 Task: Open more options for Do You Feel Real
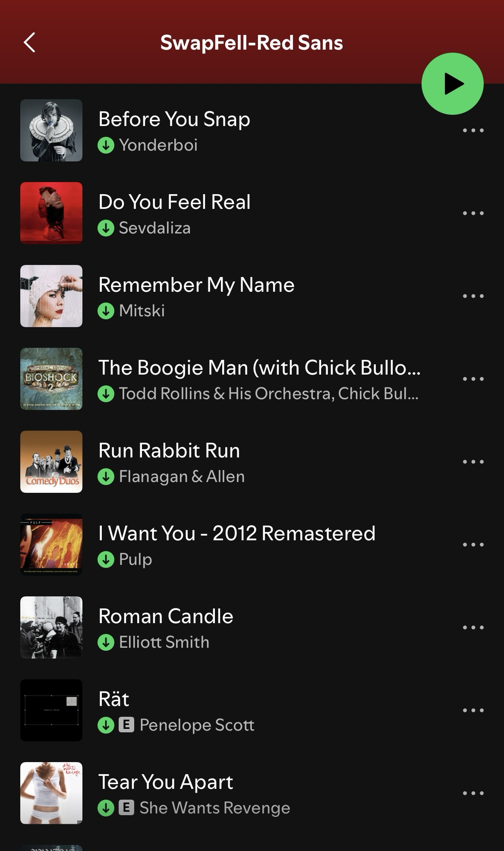[473, 213]
